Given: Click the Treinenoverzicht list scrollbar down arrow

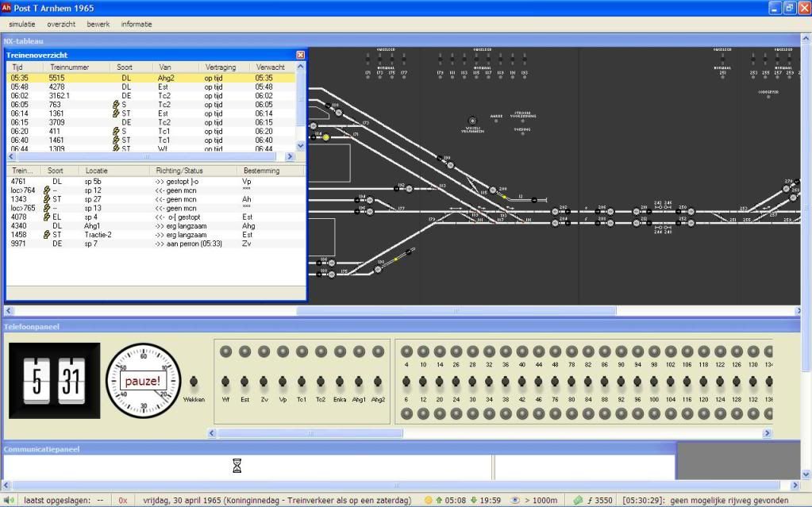Looking at the screenshot, I should click(x=300, y=145).
